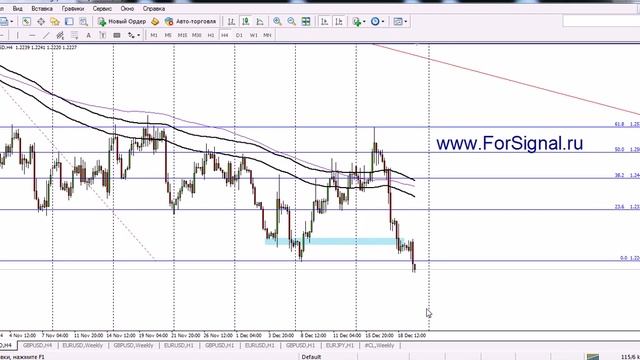Open the Справка menu
The height and width of the screenshot is (360, 640).
coord(154,9)
